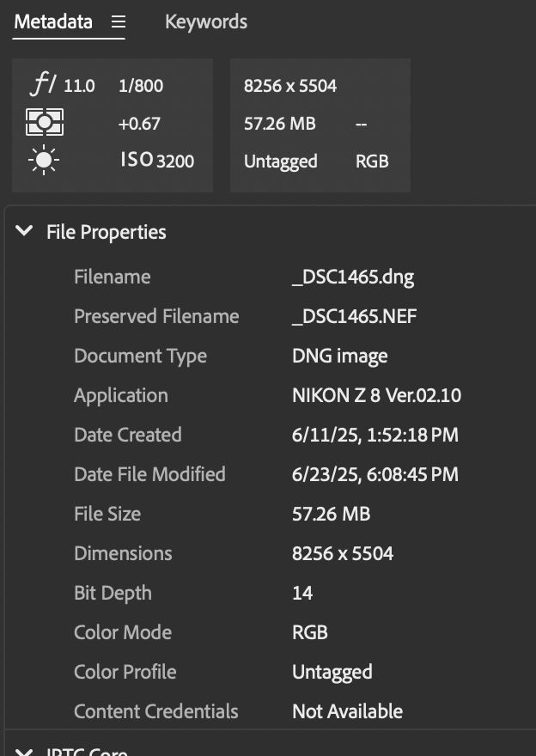Click the aperture f/ icon
This screenshot has height=756, width=536.
44,85
